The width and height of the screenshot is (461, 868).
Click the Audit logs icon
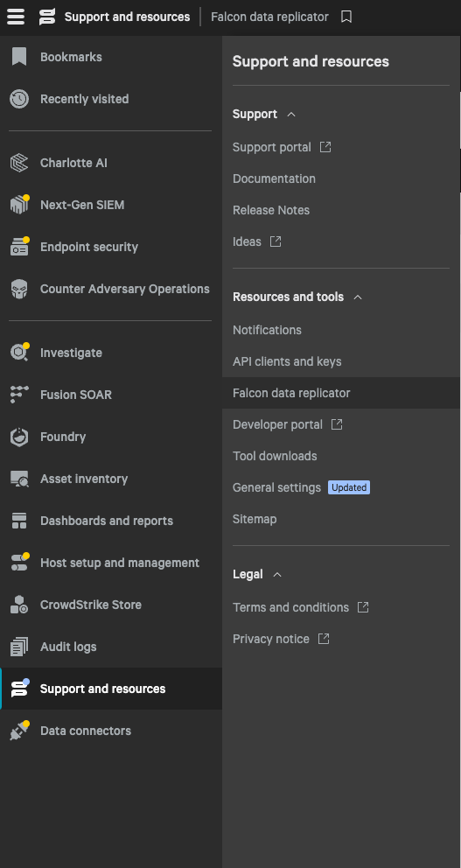pyautogui.click(x=19, y=647)
